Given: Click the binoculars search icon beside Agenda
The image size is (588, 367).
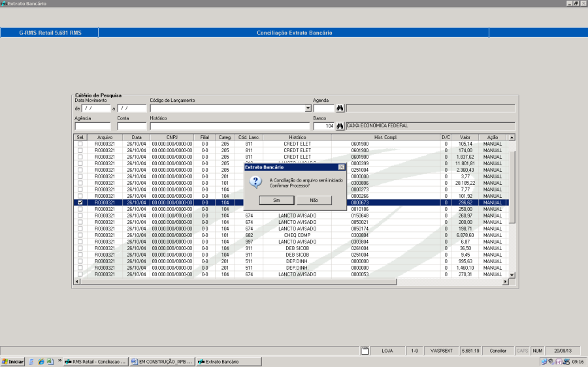Looking at the screenshot, I should click(340, 108).
